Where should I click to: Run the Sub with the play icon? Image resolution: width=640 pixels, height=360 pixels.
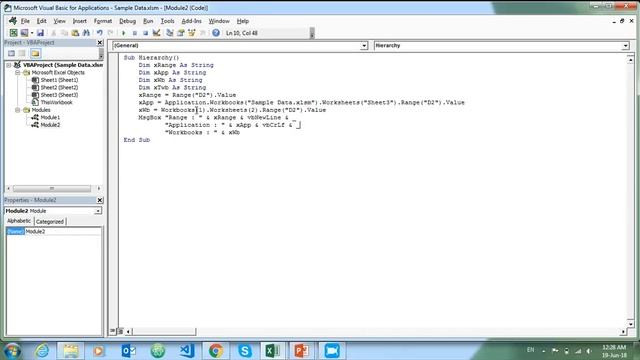click(x=124, y=33)
